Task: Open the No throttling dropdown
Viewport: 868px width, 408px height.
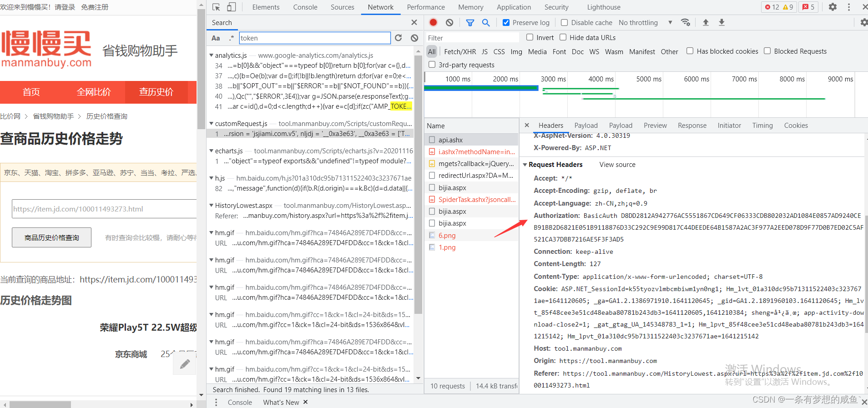Action: tap(645, 23)
